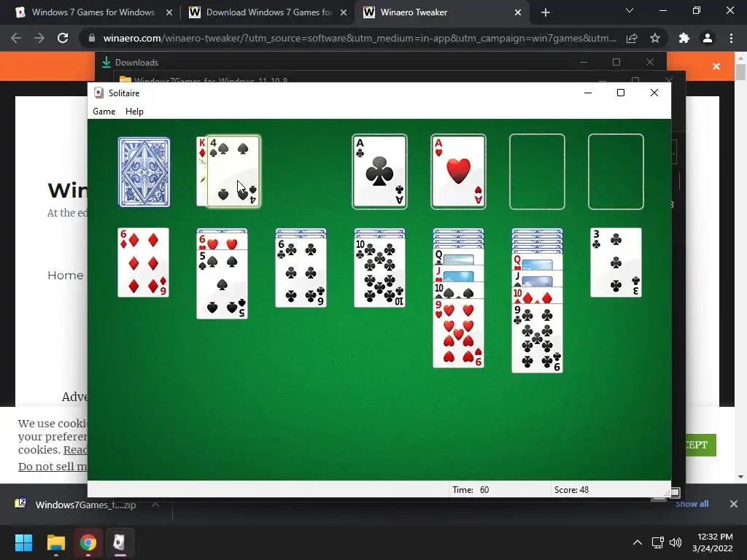The width and height of the screenshot is (747, 560).
Task: Click the Solitaire taskbar icon
Action: [120, 542]
